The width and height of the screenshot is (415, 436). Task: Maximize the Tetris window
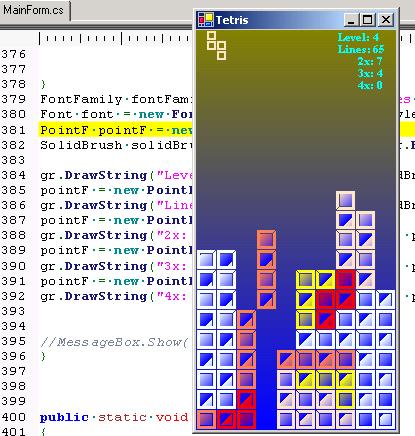(368, 20)
